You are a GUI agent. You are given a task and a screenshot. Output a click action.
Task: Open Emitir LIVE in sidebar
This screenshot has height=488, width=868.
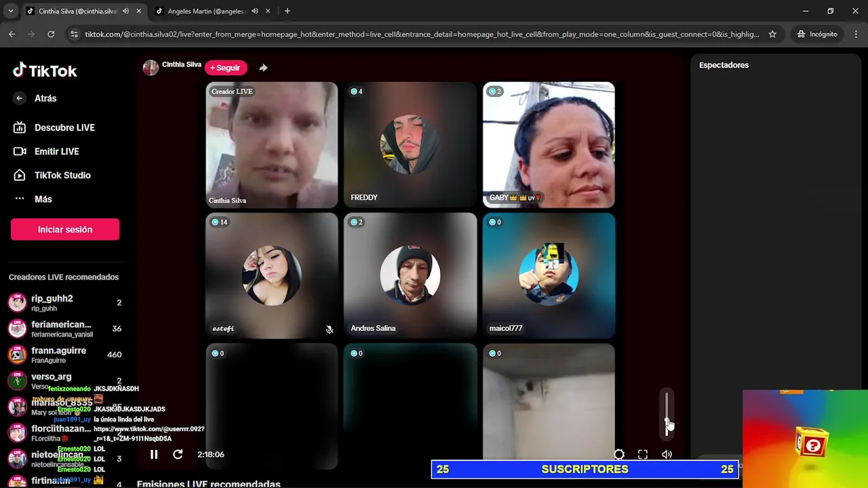coord(56,151)
